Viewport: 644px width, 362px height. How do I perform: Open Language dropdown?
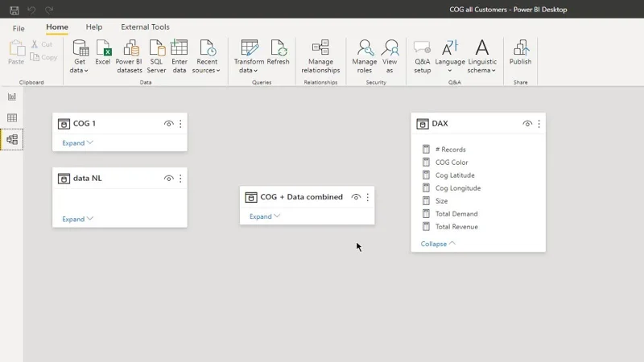point(450,56)
